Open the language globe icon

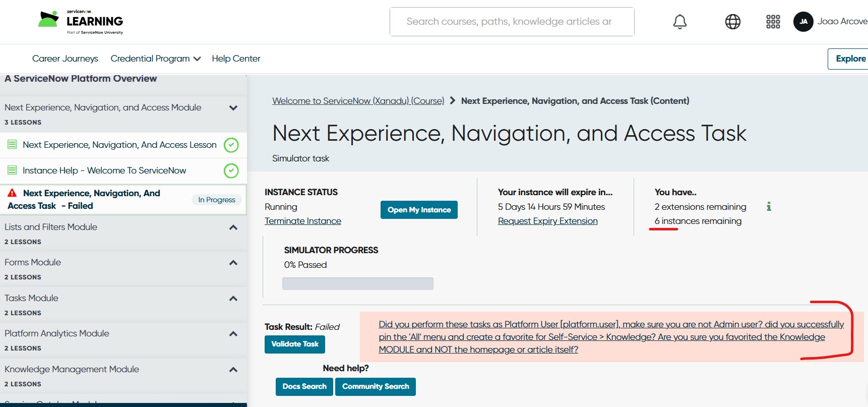(x=732, y=22)
